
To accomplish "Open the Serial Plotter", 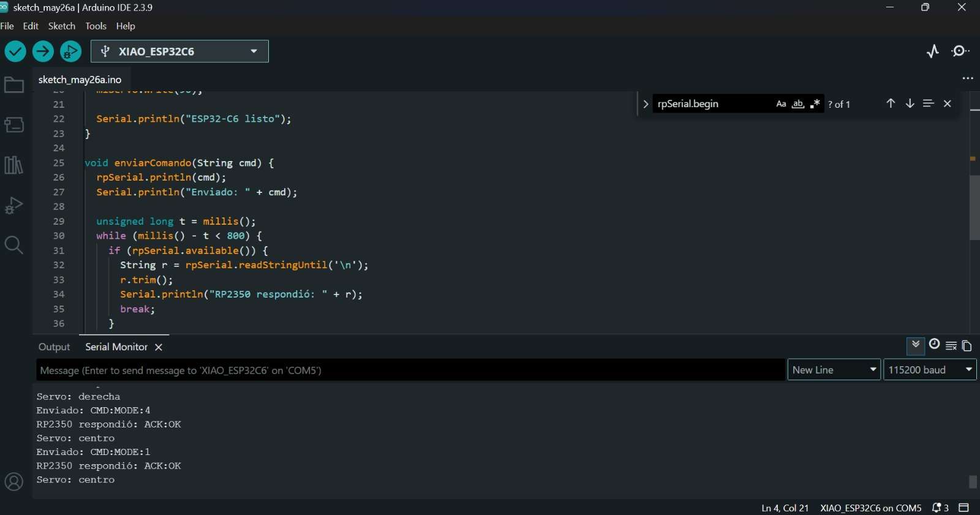I will 932,51.
